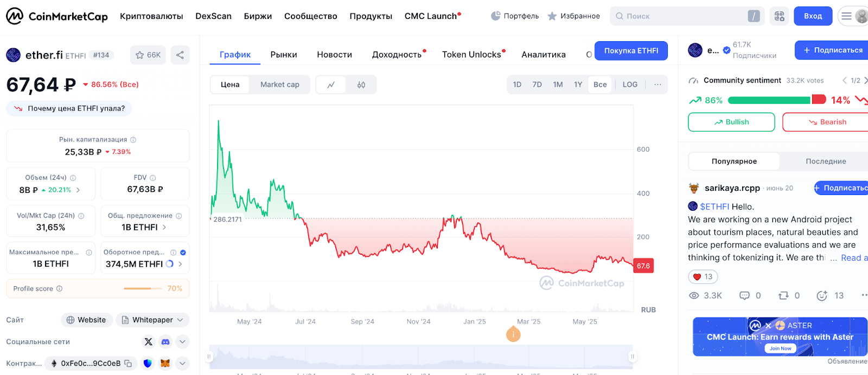Click the Покупка ETHFI button

[x=631, y=51]
